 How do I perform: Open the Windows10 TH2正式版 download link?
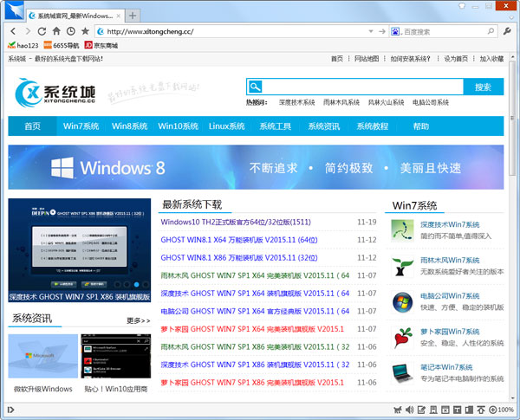click(x=236, y=222)
